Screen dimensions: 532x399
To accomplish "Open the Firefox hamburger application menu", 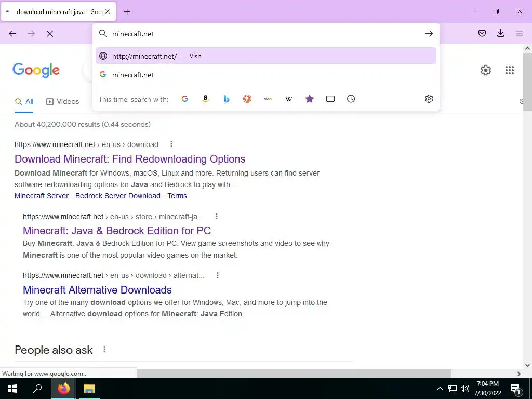I will pos(519,33).
